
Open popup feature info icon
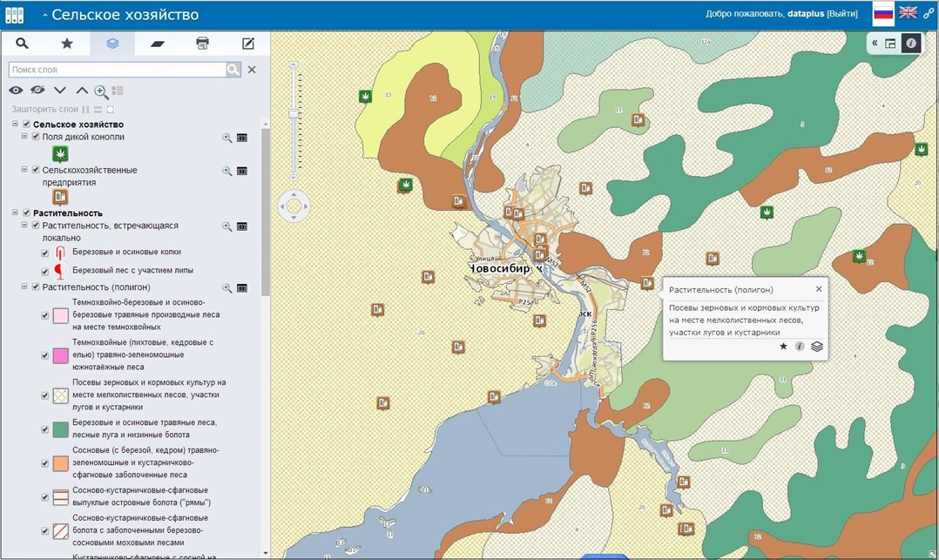point(800,346)
